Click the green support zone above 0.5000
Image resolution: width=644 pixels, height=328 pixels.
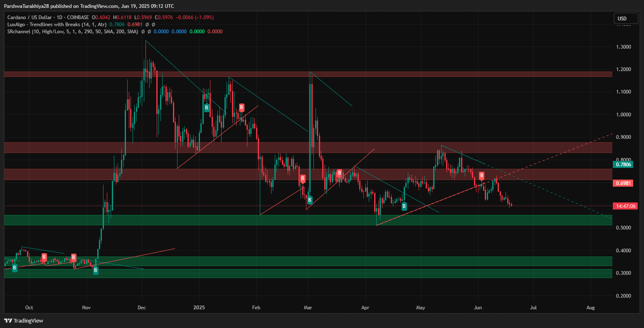click(x=308, y=220)
